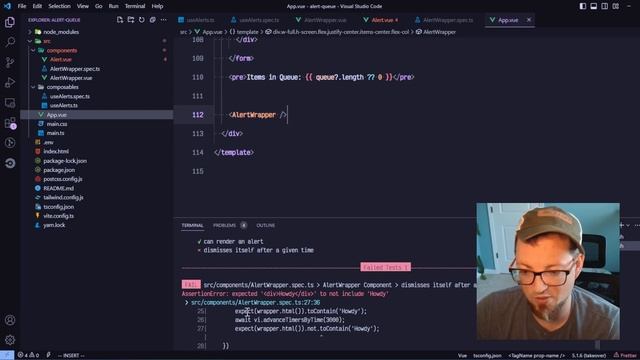Image resolution: width=640 pixels, height=360 pixels.
Task: Switch to the AlertWrapper.vue editor tab
Action: point(322,20)
